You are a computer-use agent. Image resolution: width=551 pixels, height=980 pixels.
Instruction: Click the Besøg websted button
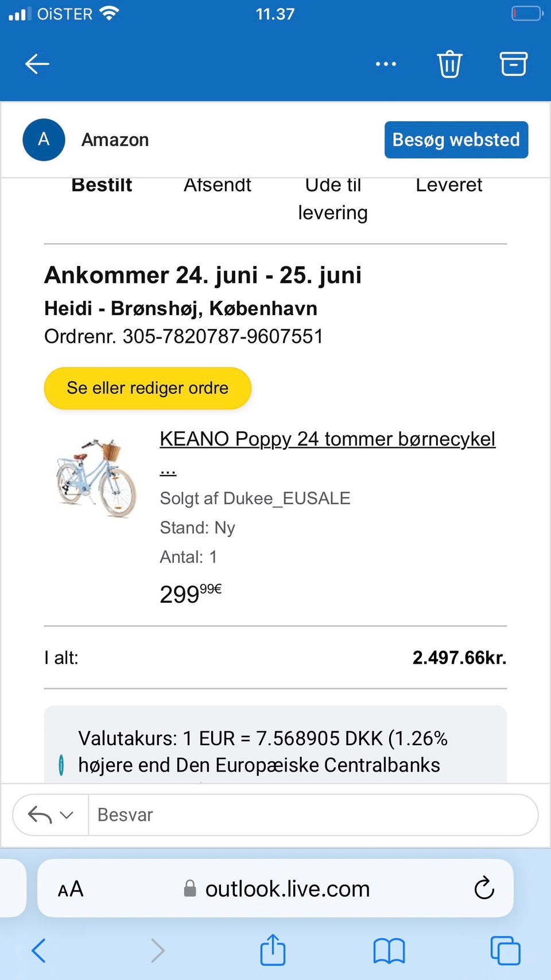[x=456, y=140]
